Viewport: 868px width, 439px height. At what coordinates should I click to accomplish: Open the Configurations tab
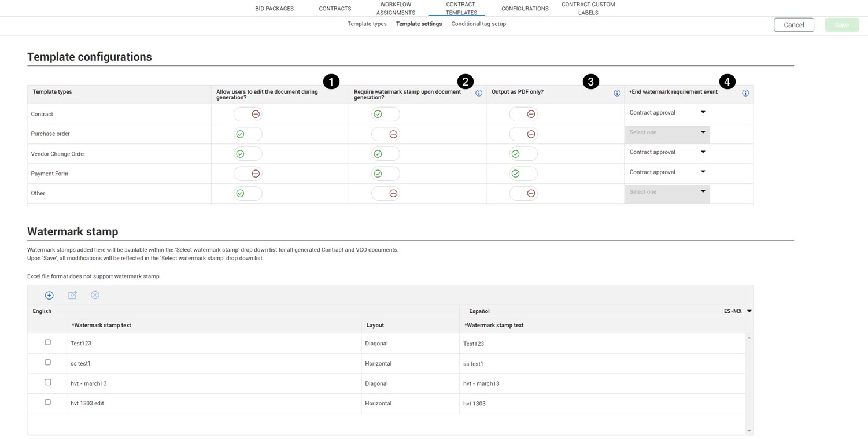[x=525, y=9]
